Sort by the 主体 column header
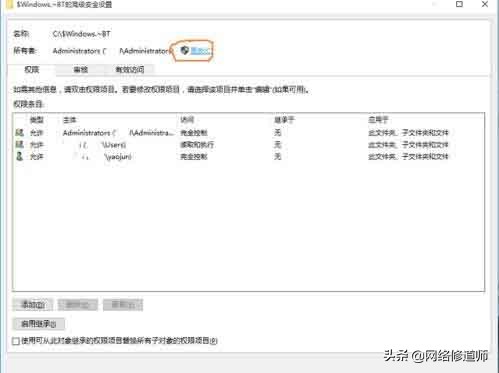 69,120
